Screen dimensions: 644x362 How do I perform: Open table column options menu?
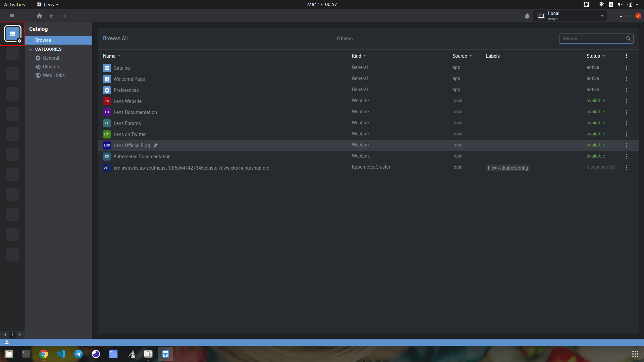point(627,56)
